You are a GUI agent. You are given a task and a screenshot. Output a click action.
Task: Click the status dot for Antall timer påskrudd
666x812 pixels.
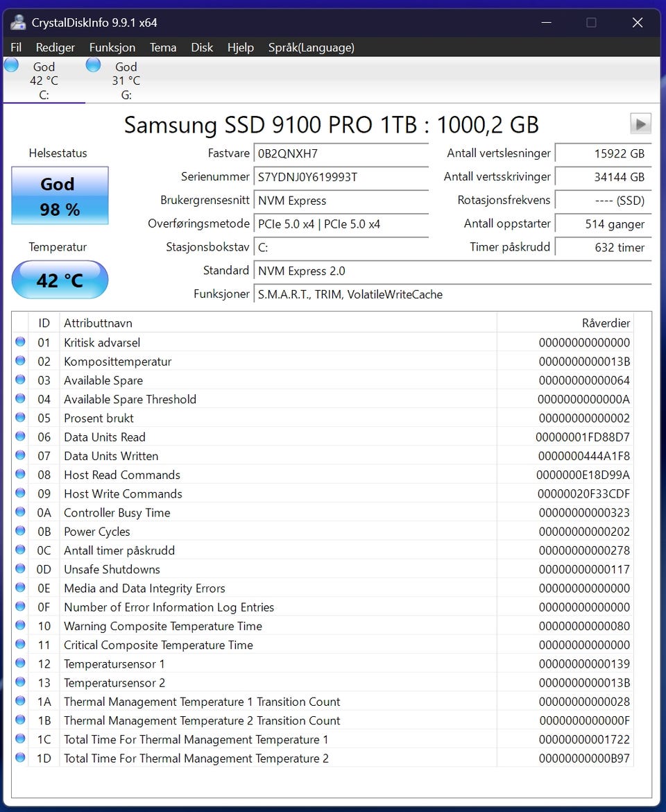pos(20,550)
